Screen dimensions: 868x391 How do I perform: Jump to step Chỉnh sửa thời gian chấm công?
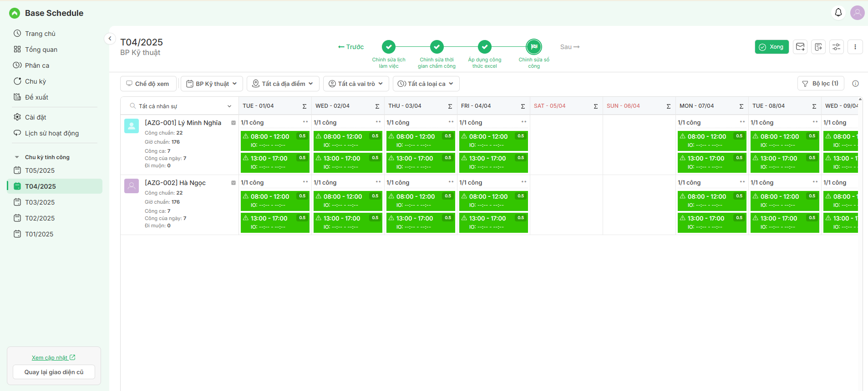click(x=437, y=47)
